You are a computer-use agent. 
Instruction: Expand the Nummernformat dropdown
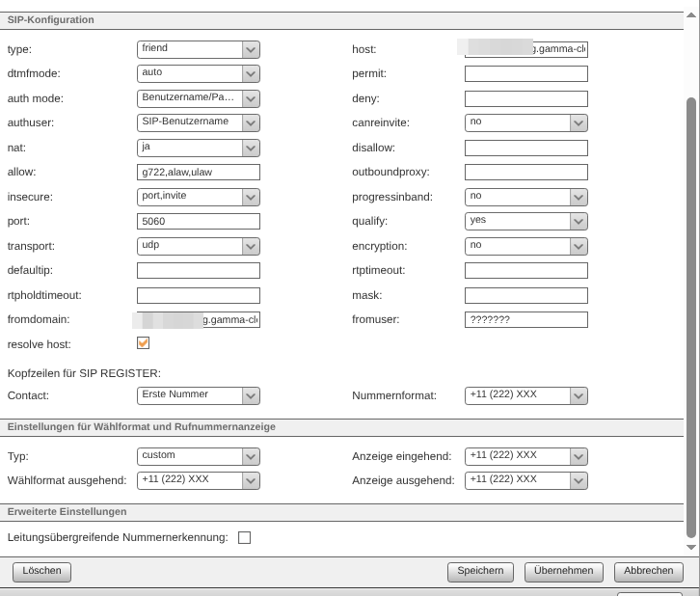tap(525, 395)
